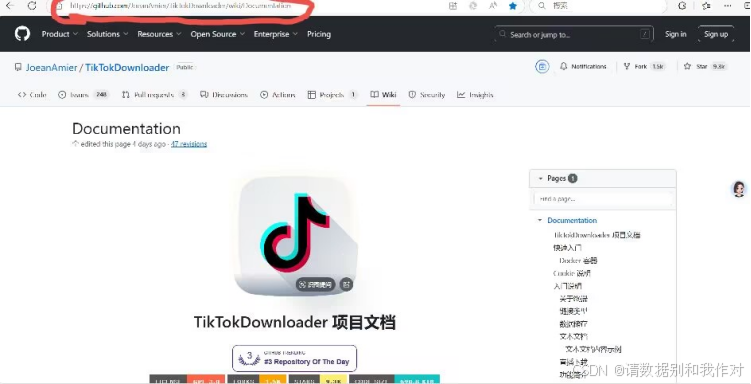Open the TikTokDownloader repository link
The image size is (751, 384).
tap(127, 68)
